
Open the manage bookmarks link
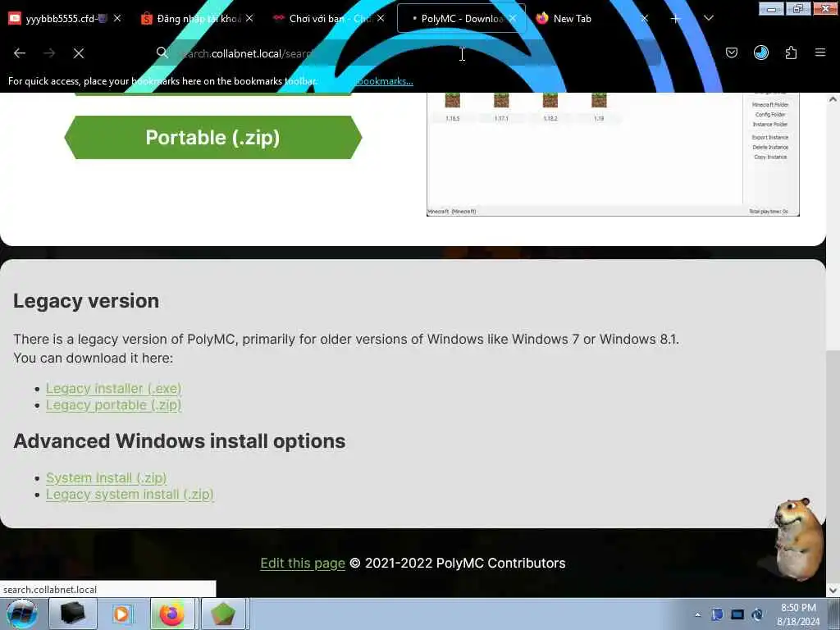tap(385, 81)
